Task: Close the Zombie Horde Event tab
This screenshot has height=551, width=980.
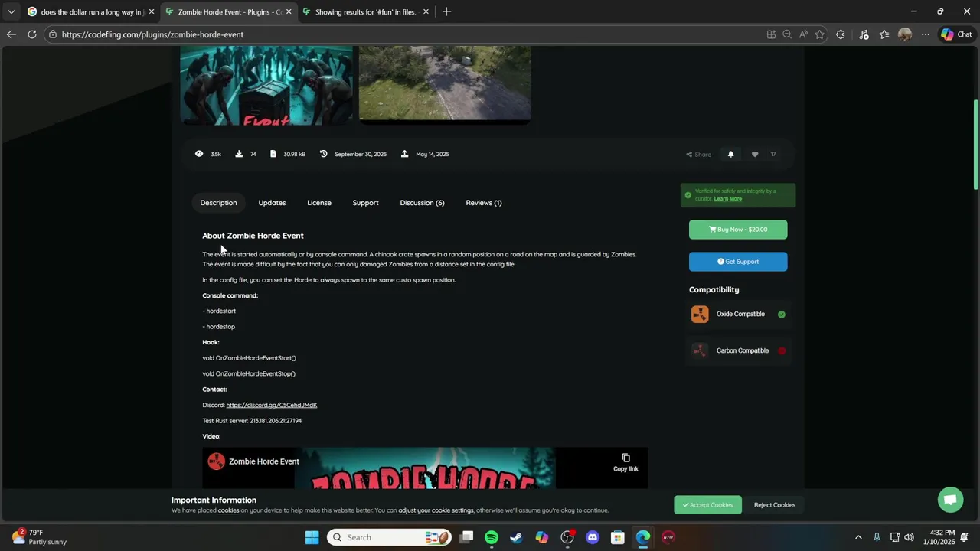Action: click(x=289, y=11)
